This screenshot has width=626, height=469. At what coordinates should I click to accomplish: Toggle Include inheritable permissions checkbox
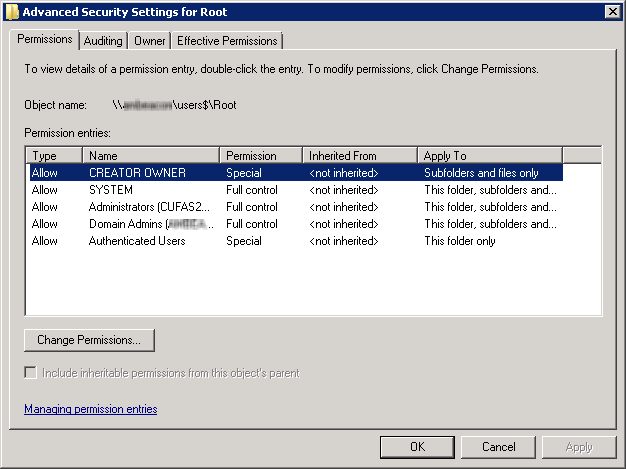tap(31, 373)
